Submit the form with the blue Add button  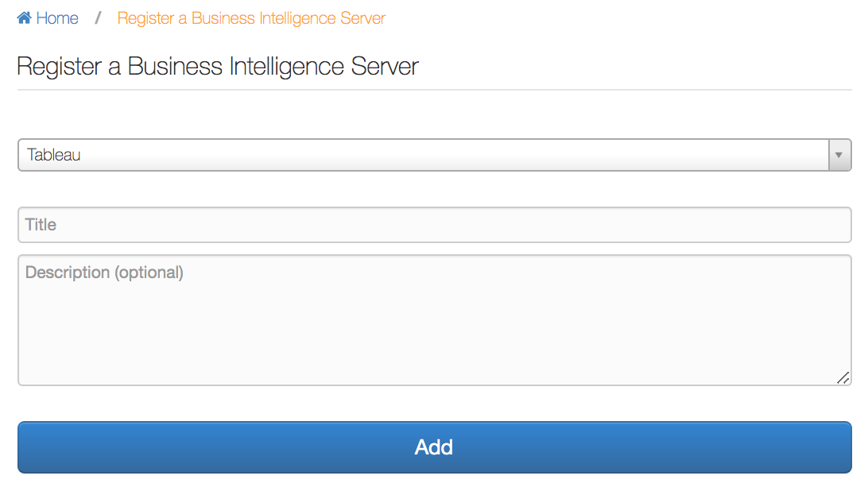click(x=435, y=447)
